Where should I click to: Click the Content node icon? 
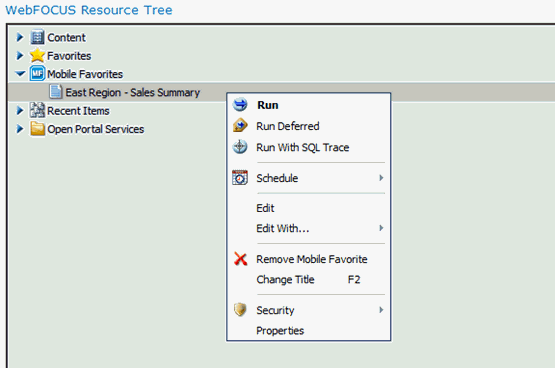coord(37,37)
